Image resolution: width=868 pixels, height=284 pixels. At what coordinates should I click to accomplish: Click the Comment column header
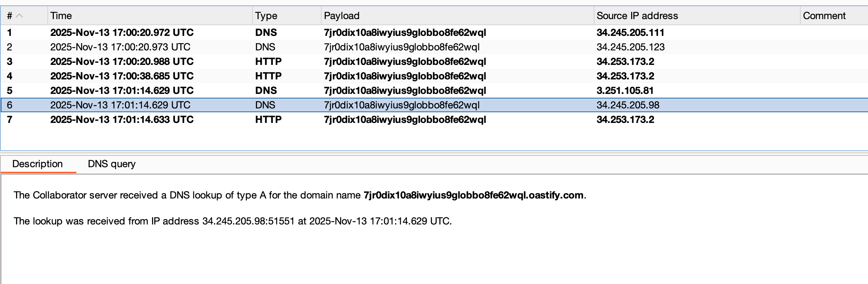(824, 16)
